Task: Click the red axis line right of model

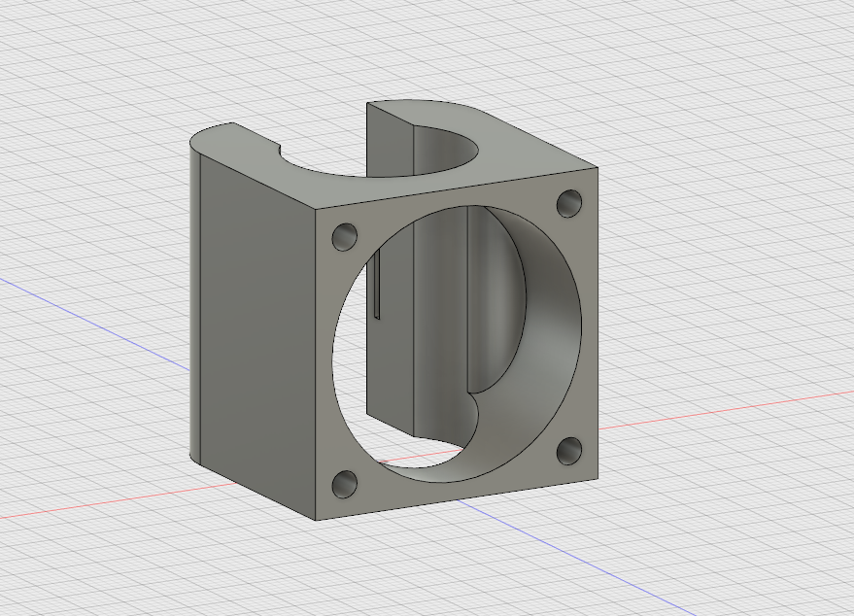Action: click(725, 410)
